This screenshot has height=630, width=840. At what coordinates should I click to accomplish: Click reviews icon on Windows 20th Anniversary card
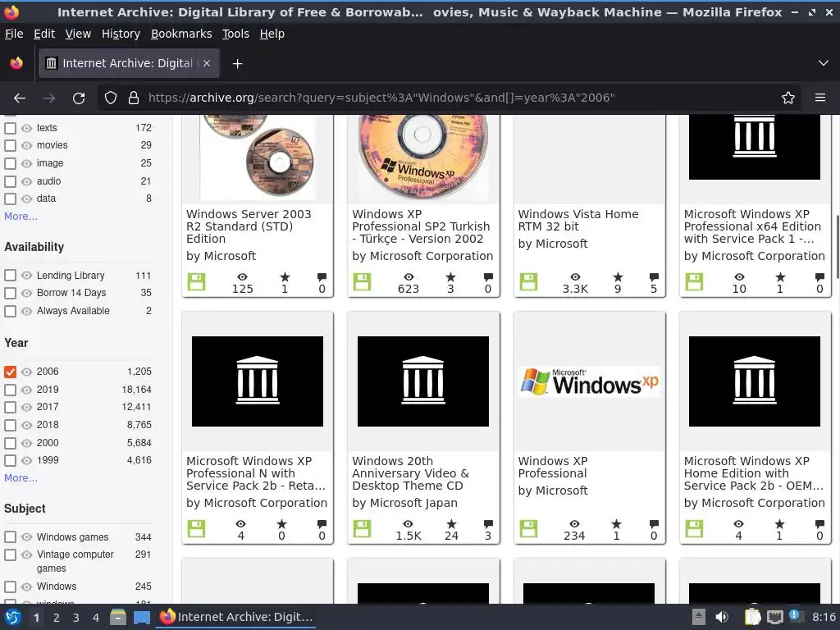(x=487, y=524)
